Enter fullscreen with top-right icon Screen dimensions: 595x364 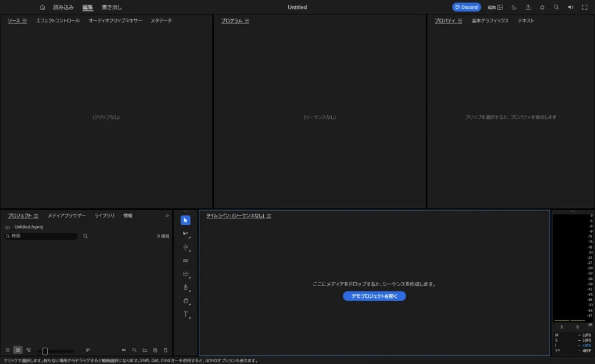[x=585, y=7]
